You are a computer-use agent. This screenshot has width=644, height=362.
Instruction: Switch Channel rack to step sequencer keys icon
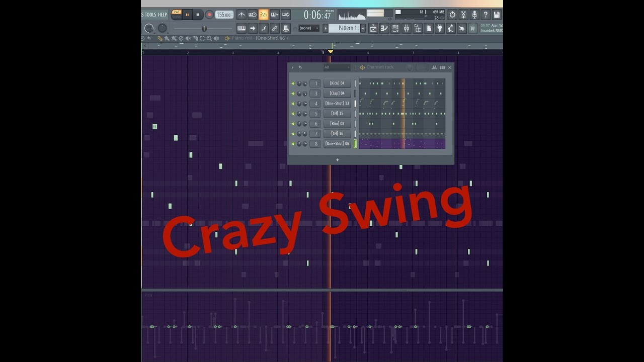tap(442, 67)
